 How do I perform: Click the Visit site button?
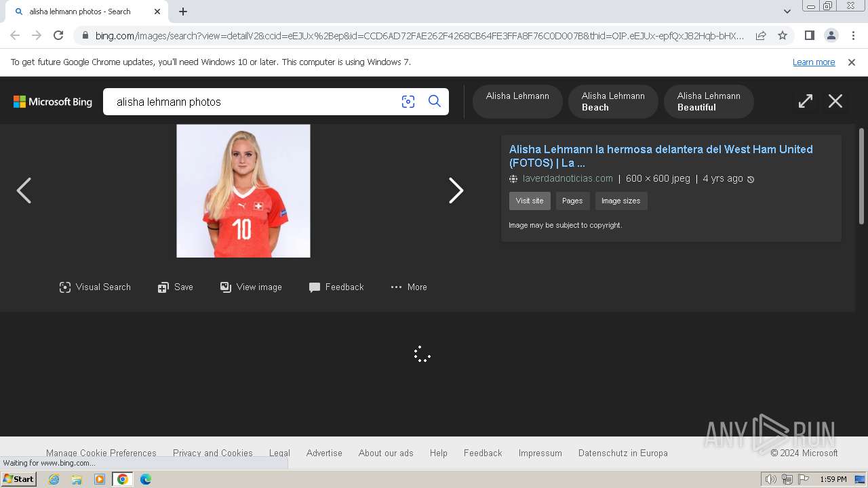(x=530, y=201)
